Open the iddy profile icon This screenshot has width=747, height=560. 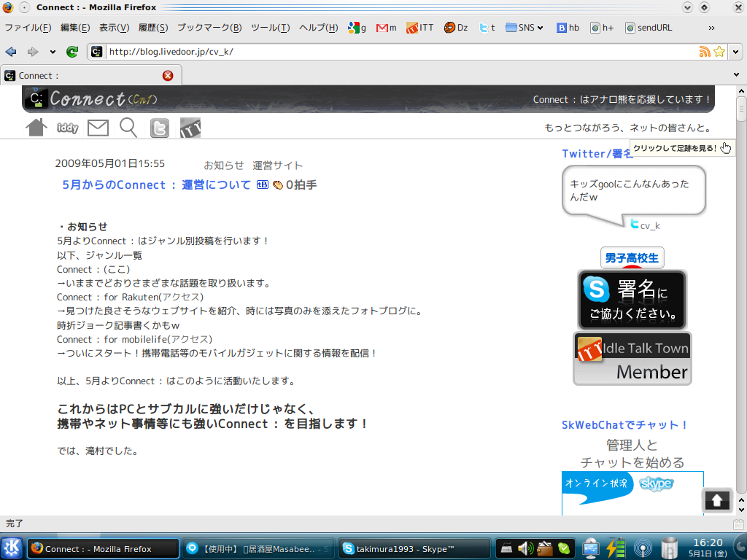[x=68, y=128]
